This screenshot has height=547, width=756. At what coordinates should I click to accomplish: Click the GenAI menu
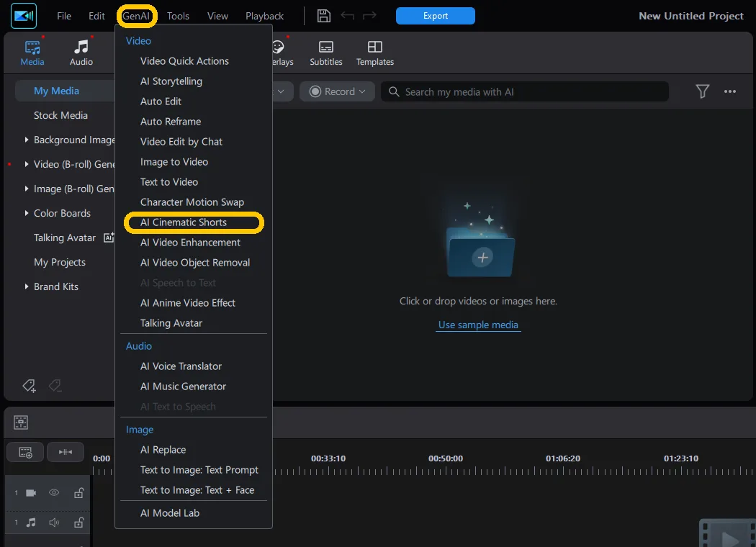click(x=137, y=16)
